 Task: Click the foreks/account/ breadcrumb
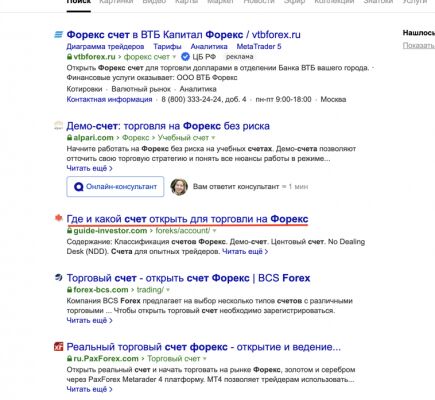(183, 231)
